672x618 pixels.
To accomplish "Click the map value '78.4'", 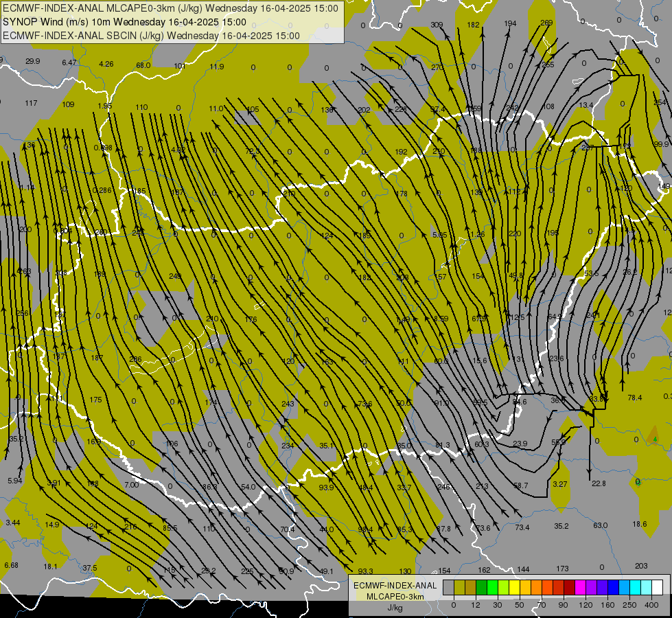I will 635,398.
